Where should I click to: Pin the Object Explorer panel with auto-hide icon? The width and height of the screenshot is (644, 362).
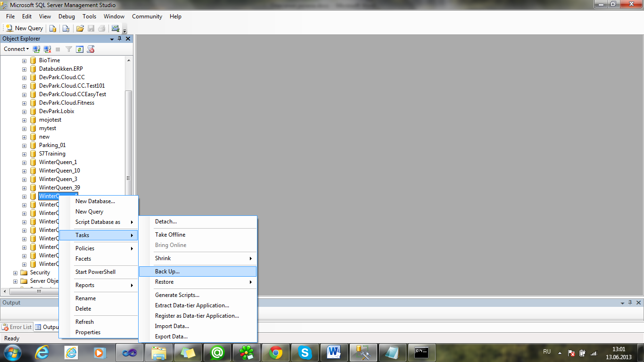pos(120,39)
